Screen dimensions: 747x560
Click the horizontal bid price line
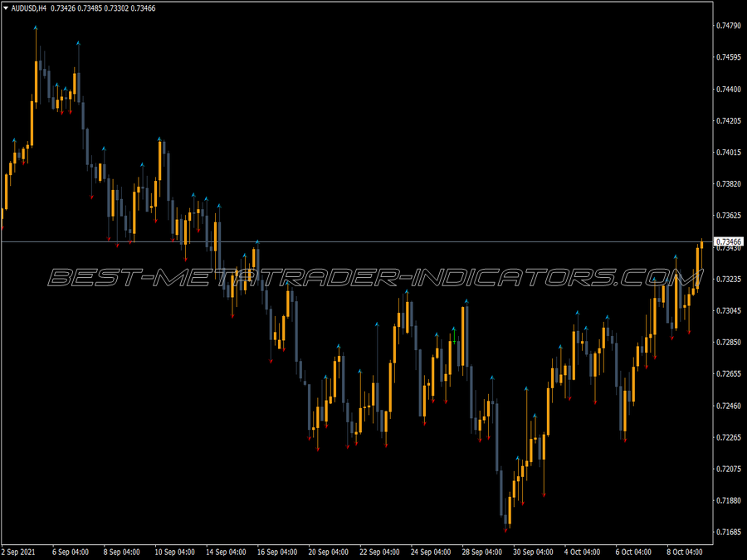coord(357,242)
